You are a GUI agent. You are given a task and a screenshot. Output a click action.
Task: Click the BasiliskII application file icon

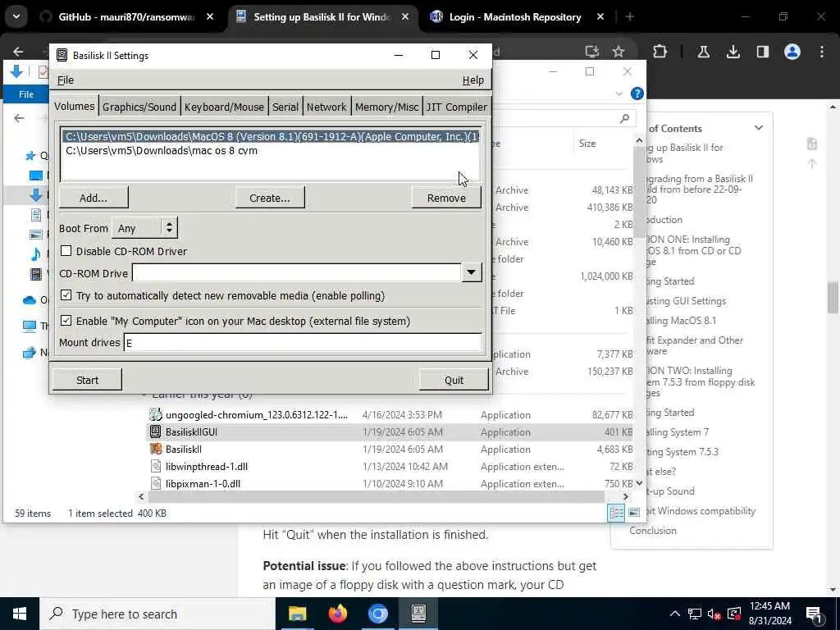(155, 449)
